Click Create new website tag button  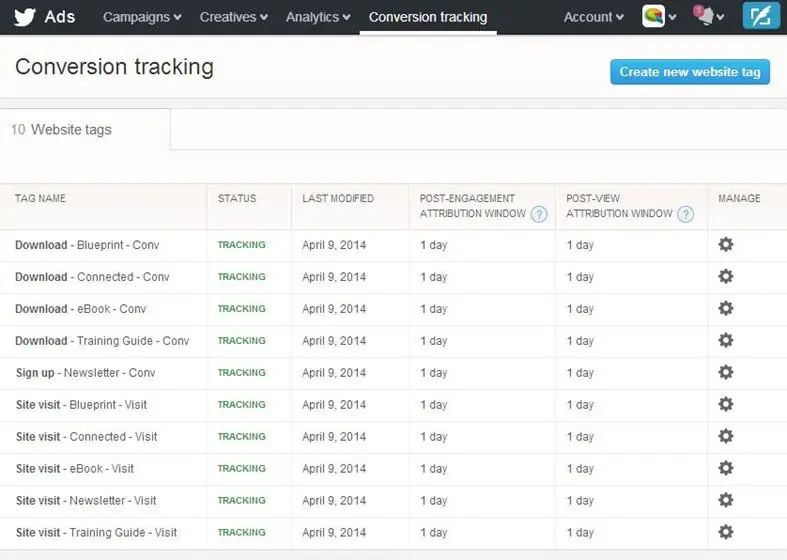pos(690,72)
